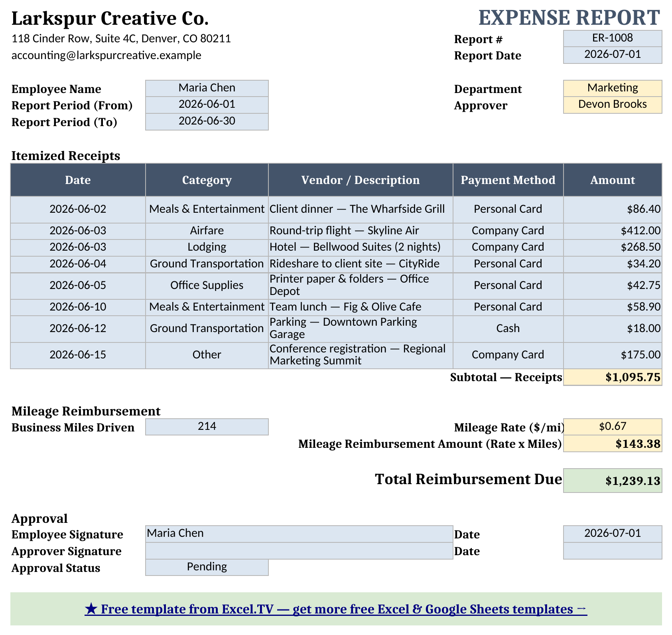The width and height of the screenshot is (672, 635).
Task: Click the EXPENSE REPORT heading
Action: point(569,18)
